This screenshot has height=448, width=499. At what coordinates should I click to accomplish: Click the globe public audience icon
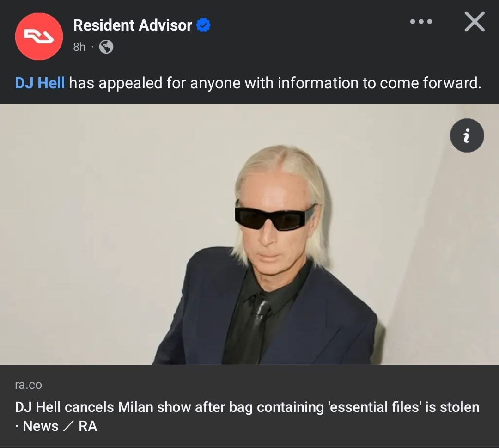[106, 47]
